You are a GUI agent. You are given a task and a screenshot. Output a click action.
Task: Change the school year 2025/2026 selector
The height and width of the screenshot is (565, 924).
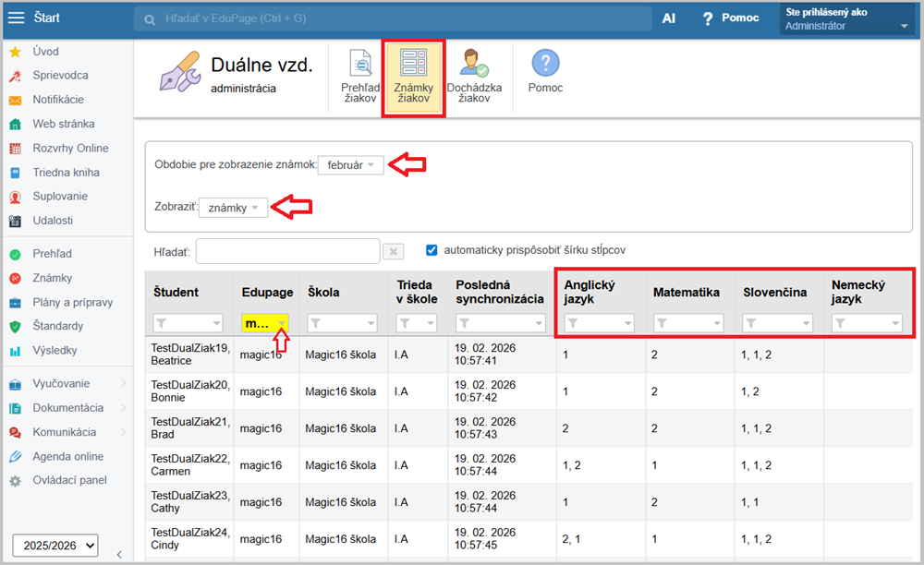pyautogui.click(x=55, y=546)
